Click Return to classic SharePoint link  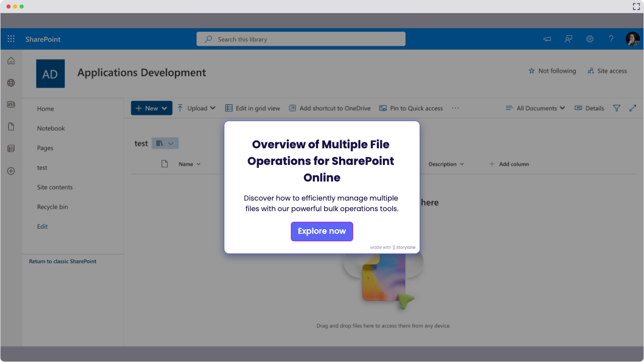tap(63, 261)
